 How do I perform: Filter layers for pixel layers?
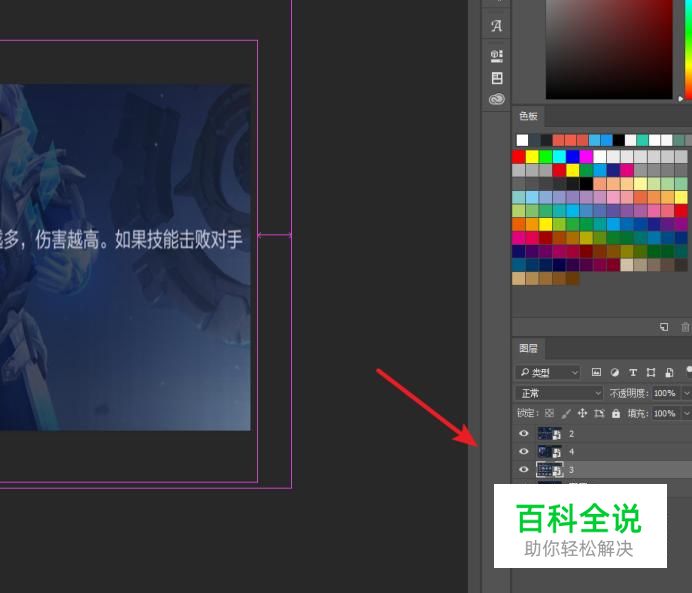pos(596,372)
